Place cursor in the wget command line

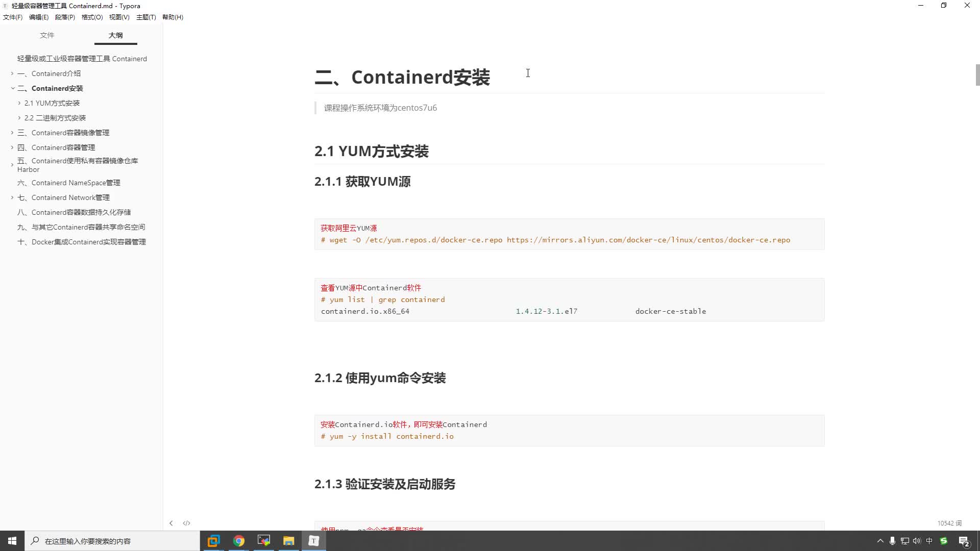(555, 240)
